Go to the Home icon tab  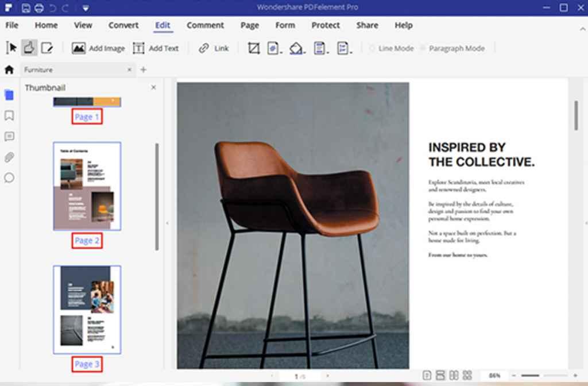coord(9,70)
